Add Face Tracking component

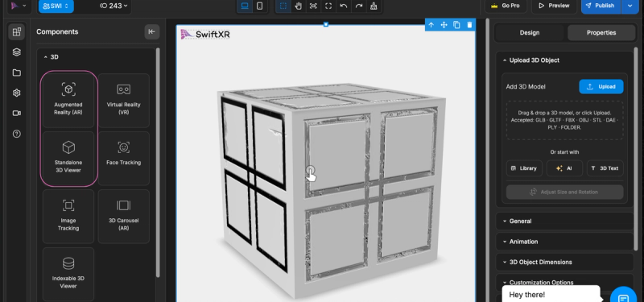pos(124,158)
